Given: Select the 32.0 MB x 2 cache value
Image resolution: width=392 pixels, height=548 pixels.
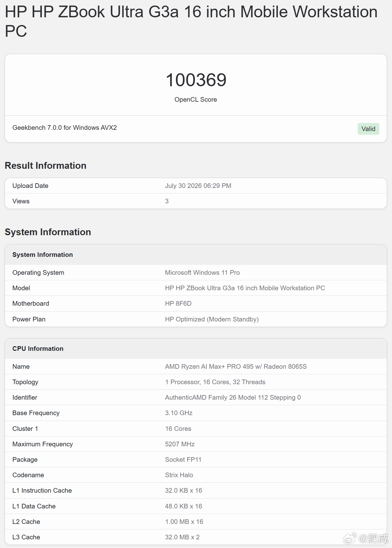Looking at the screenshot, I should tap(182, 537).
